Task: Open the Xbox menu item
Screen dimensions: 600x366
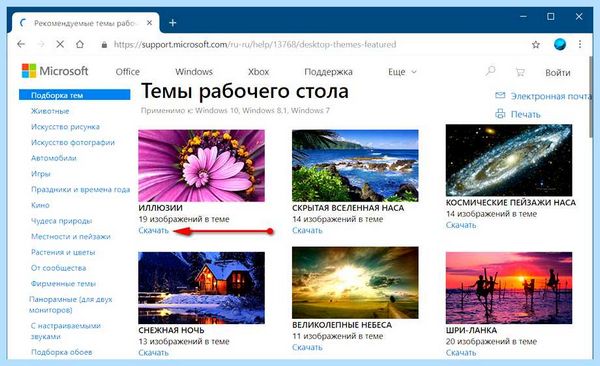Action: tap(258, 72)
